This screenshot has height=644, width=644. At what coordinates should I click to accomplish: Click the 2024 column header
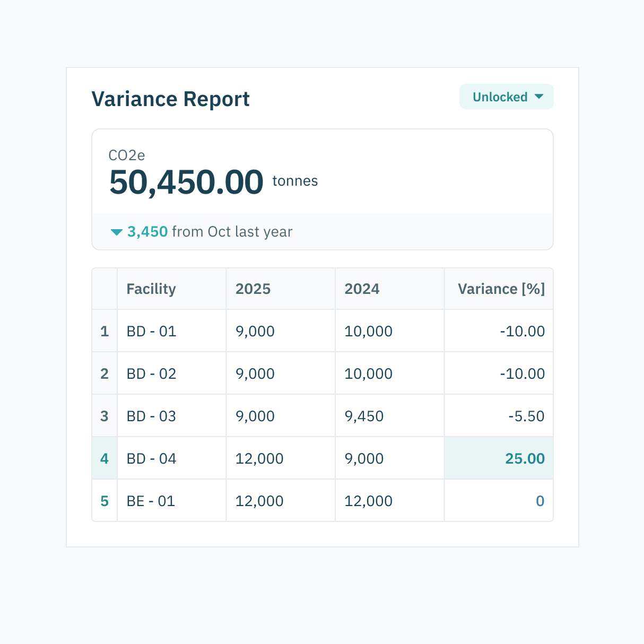(362, 289)
